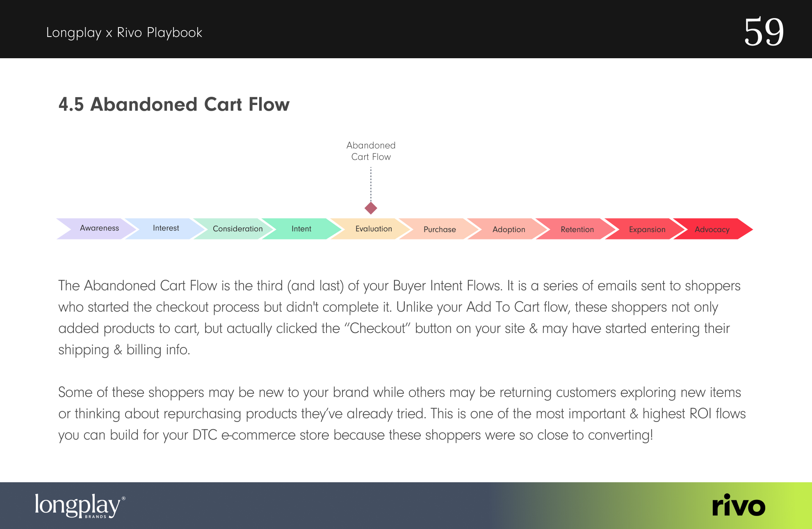Viewport: 812px width, 529px height.
Task: Click the page number 59
Action: pyautogui.click(x=764, y=32)
